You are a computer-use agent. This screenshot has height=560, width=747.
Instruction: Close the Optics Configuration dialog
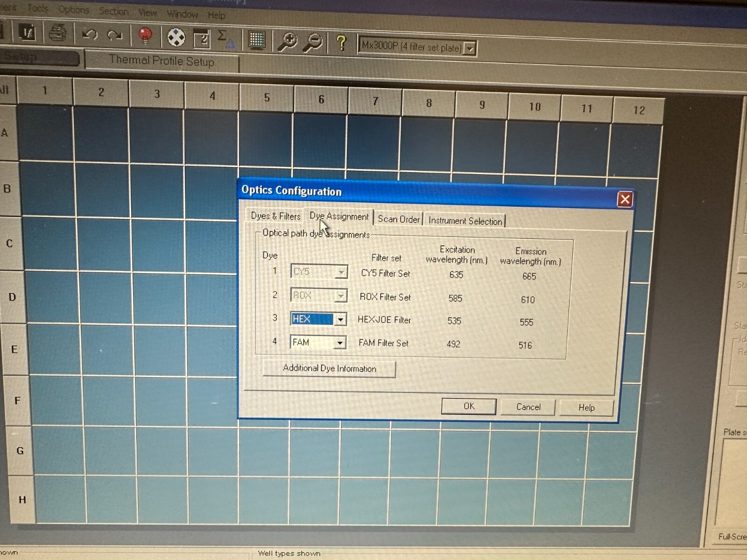[625, 200]
